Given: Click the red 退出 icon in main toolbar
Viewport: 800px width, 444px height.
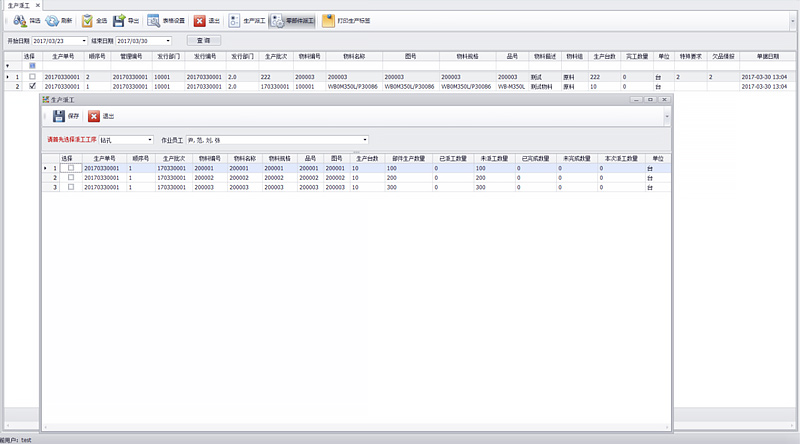Looking at the screenshot, I should [x=200, y=20].
